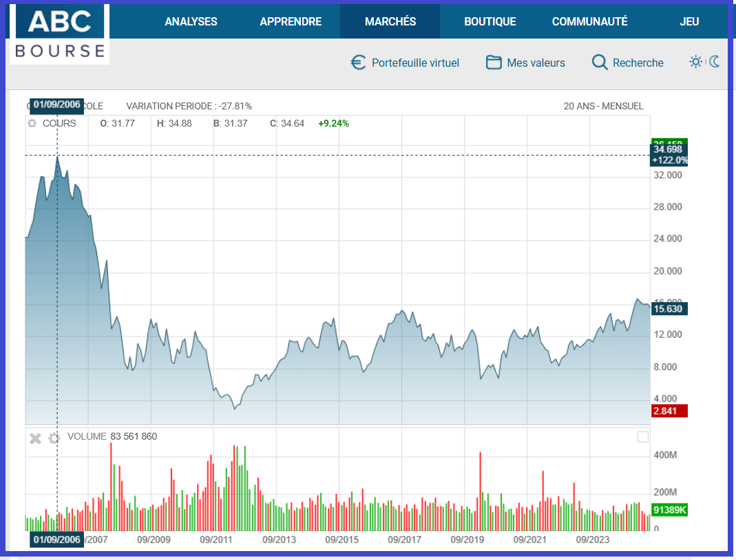The width and height of the screenshot is (736, 560).
Task: Expand the BOUTIQUE menu
Action: [x=490, y=21]
